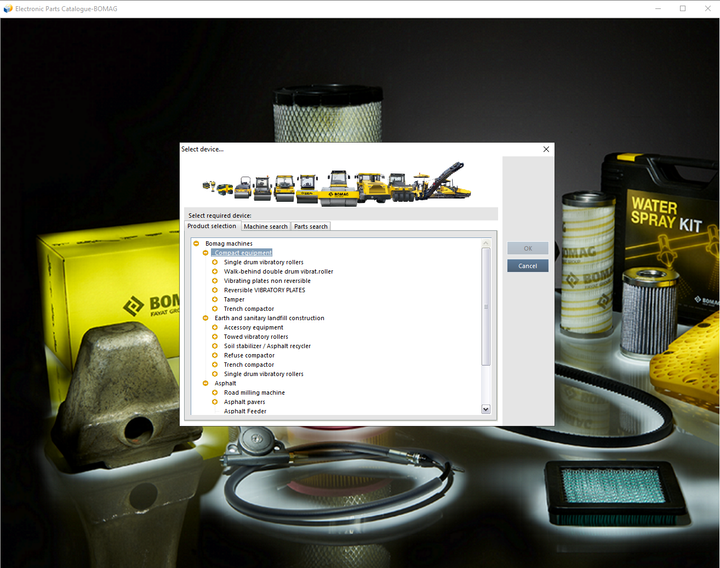This screenshot has height=568, width=720.
Task: Select Single drum vibratory rollers under Earth and sanitary
Action: coord(264,374)
